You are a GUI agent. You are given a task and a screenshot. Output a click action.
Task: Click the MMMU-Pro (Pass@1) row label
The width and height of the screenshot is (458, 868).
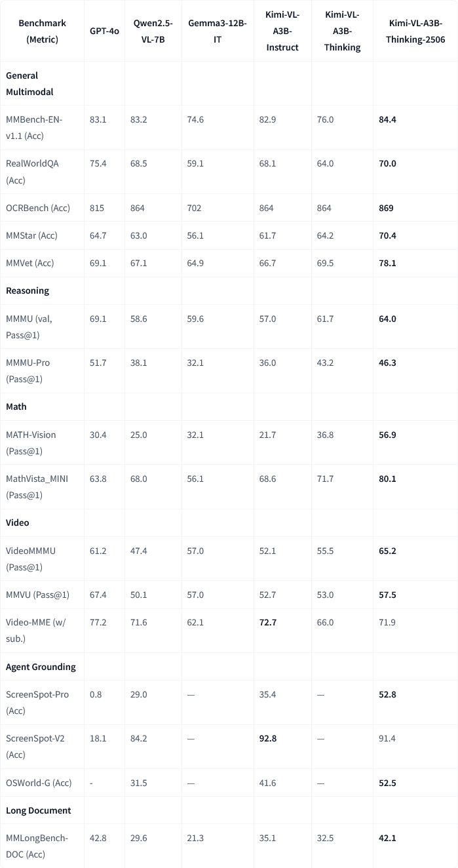click(28, 371)
